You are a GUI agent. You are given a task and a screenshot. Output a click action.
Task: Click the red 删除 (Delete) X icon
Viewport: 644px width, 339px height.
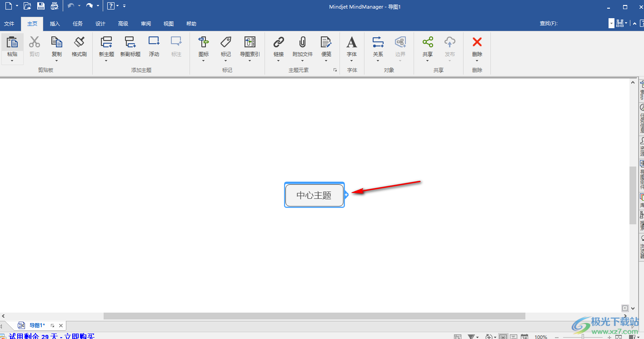coord(477,42)
